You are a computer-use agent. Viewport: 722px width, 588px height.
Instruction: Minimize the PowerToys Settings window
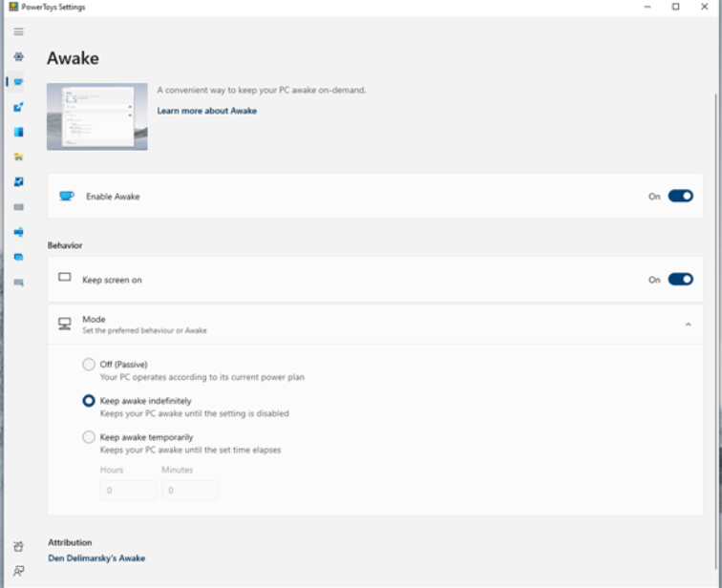pos(648,7)
